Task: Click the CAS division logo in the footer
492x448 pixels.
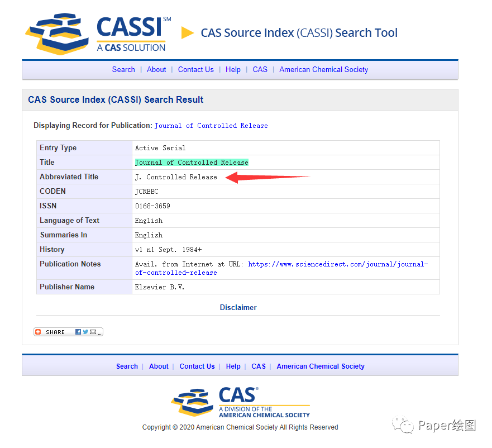Action: pyautogui.click(x=240, y=403)
